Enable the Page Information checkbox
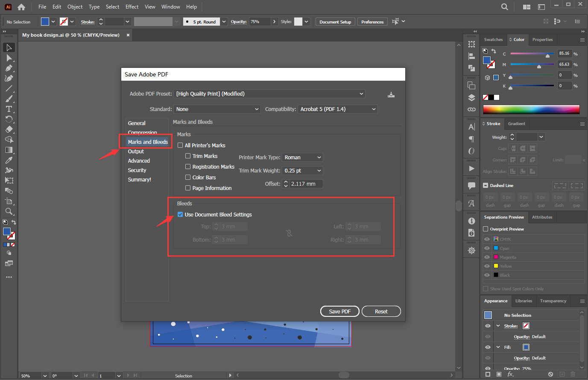 (x=188, y=188)
